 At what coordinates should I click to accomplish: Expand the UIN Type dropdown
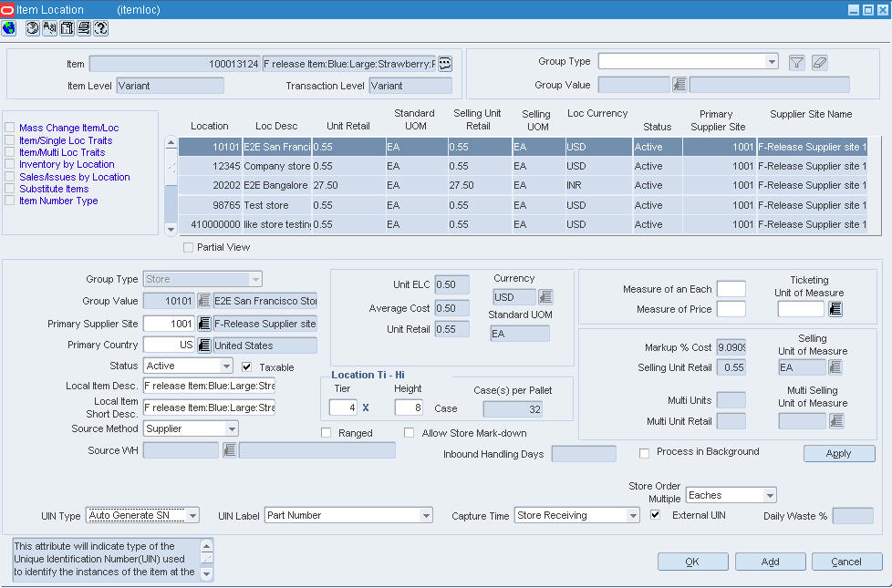tap(192, 516)
